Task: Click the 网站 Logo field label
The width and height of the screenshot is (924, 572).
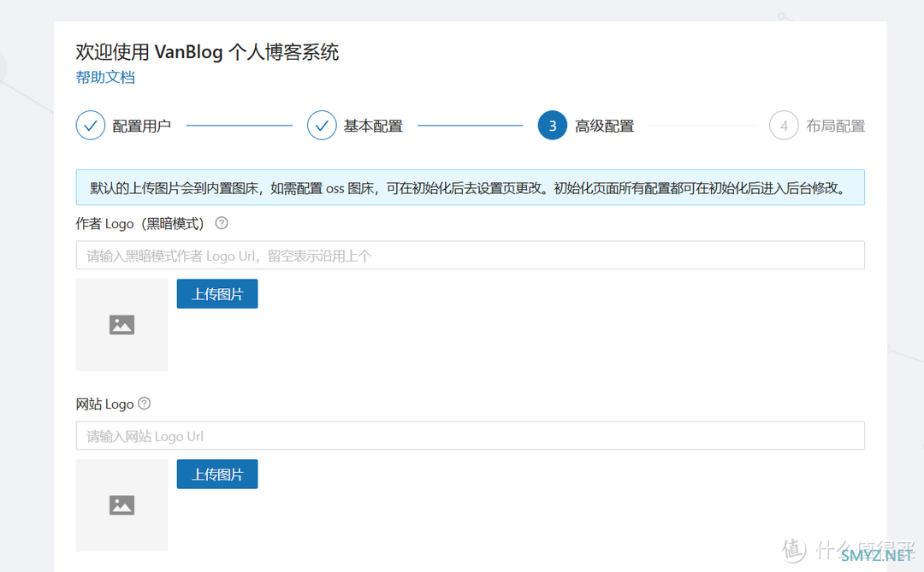Action: coord(105,404)
